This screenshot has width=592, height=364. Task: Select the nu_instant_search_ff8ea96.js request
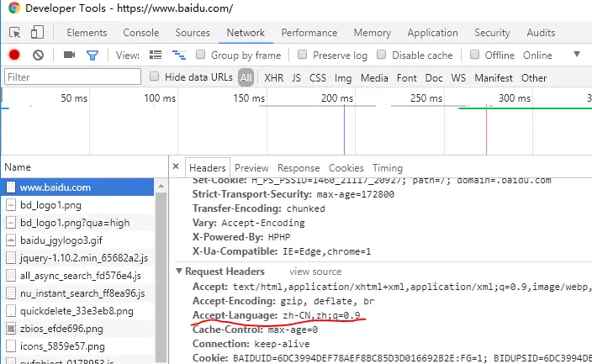tap(77, 293)
